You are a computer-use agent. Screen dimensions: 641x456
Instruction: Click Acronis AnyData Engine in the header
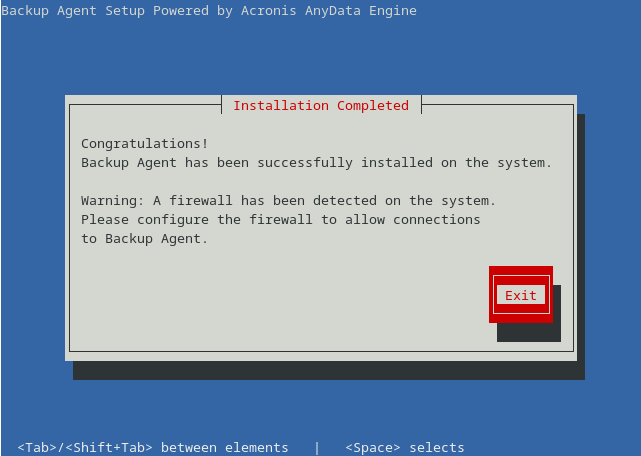[x=329, y=11]
